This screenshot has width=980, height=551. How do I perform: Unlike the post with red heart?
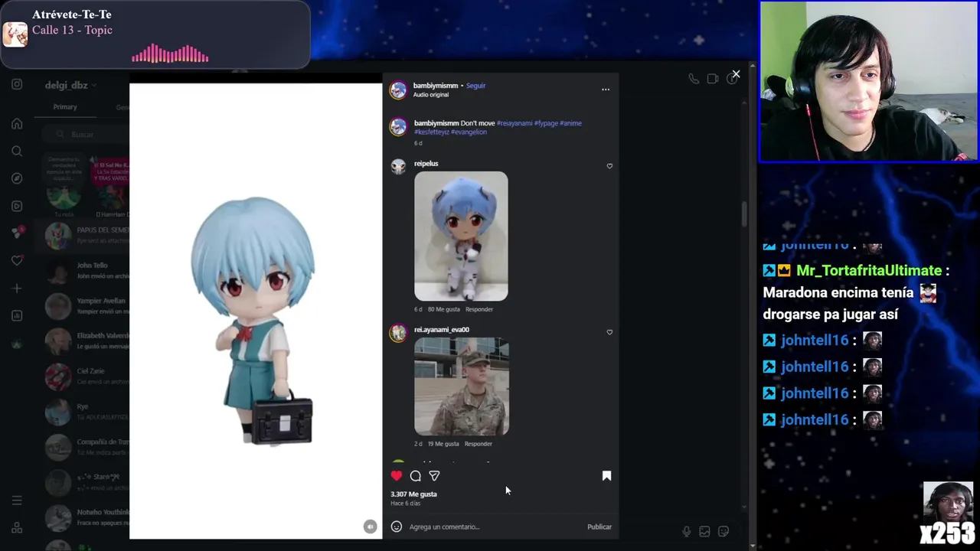pyautogui.click(x=397, y=476)
